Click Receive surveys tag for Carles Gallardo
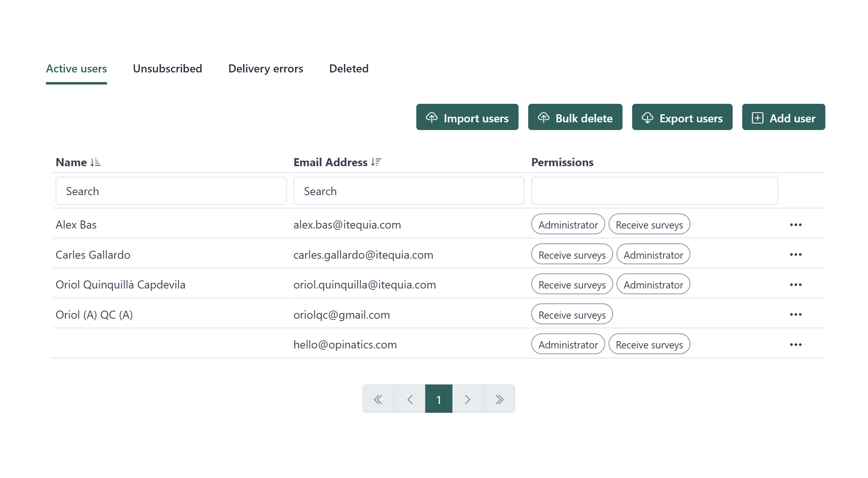This screenshot has height=478, width=868. [x=572, y=255]
